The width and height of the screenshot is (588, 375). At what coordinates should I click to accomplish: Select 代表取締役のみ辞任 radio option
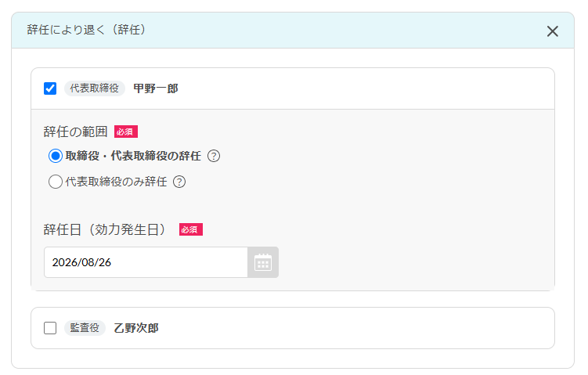click(55, 182)
